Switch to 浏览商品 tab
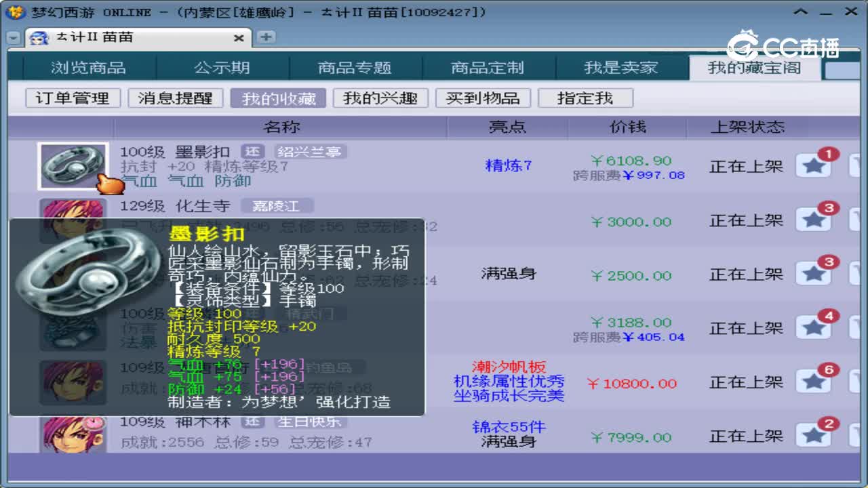868x488 pixels. pos(89,68)
